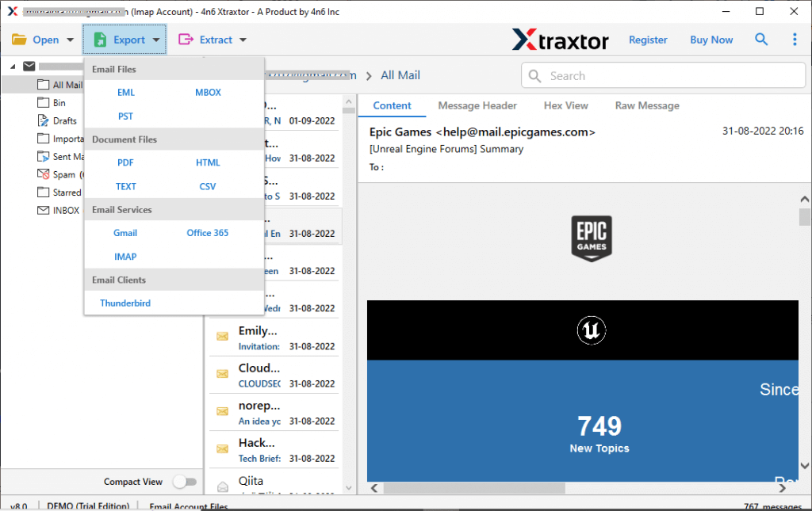Click the three-dot overflow menu icon
Viewport: 812px width, 511px height.
(795, 39)
